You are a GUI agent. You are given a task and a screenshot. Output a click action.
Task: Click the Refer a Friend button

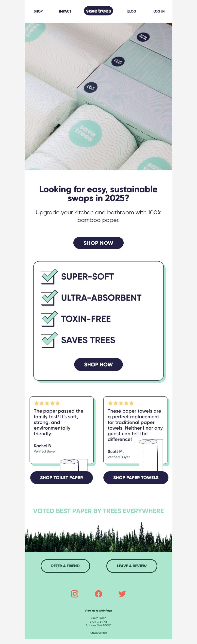tap(65, 566)
